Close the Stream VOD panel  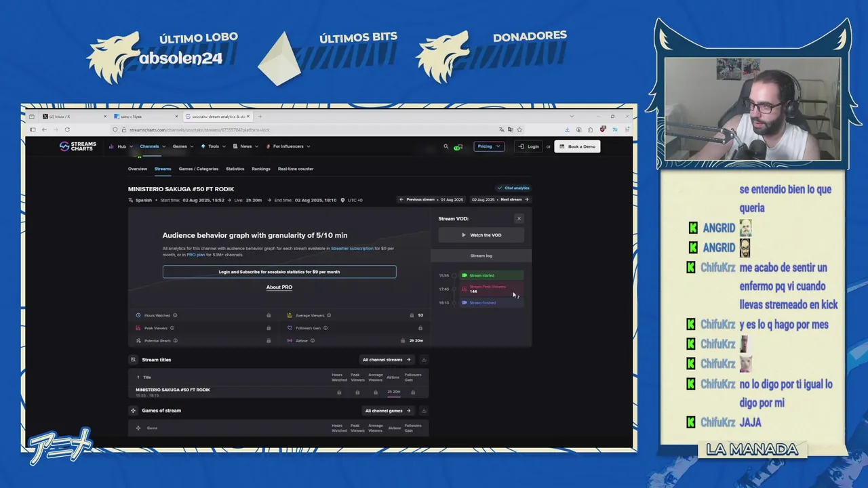pos(519,218)
